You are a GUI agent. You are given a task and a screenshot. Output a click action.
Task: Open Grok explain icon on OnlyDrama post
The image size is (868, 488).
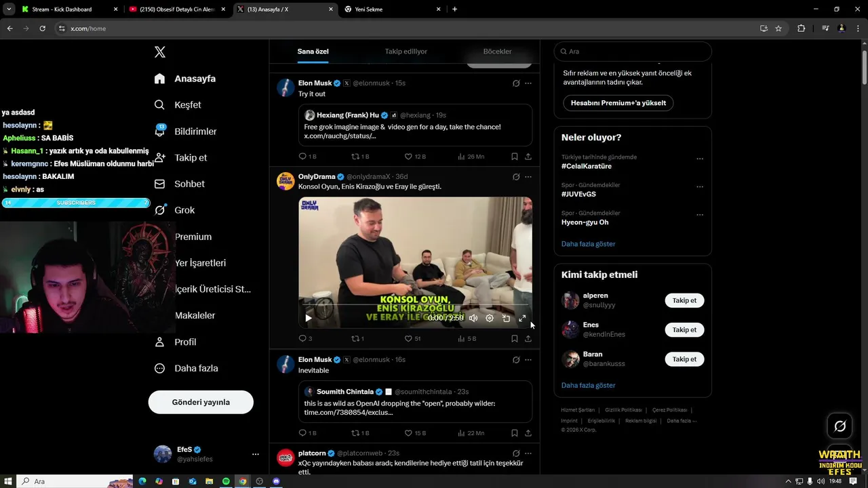click(516, 177)
